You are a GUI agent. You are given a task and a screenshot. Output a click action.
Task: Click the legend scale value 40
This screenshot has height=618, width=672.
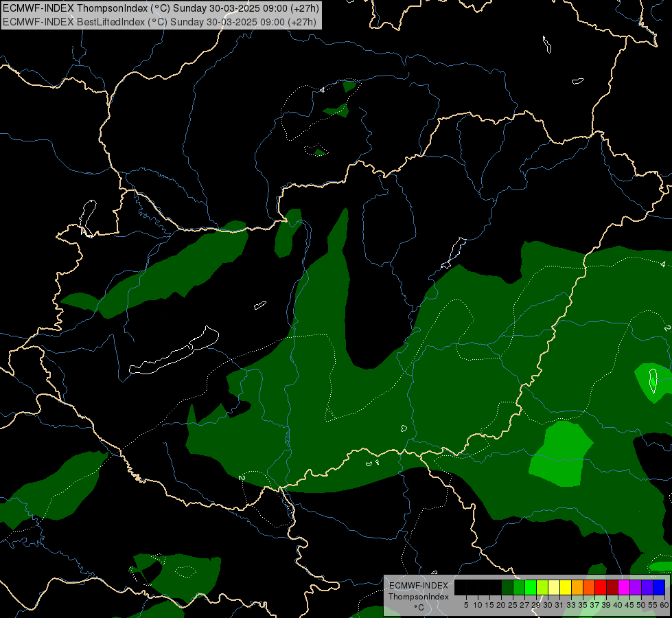click(618, 605)
